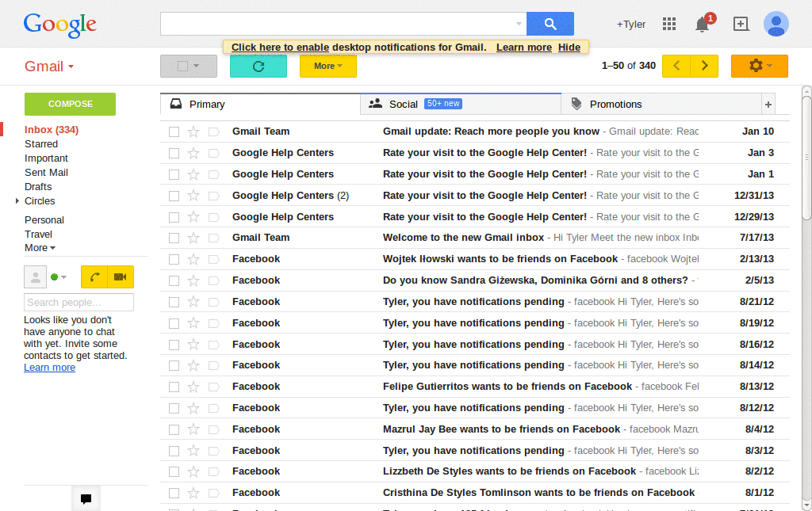This screenshot has width=812, height=511.
Task: Mark the 12/31/13 email as important
Action: [x=214, y=196]
